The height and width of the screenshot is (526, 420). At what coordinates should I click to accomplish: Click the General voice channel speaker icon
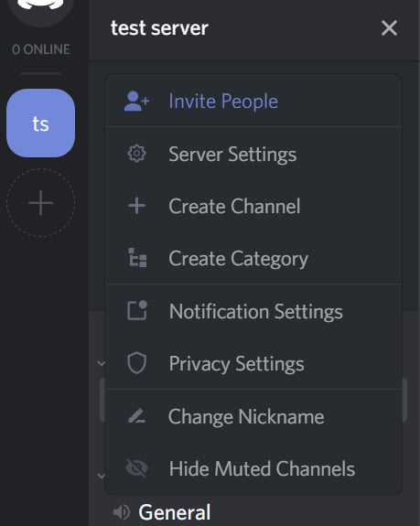pyautogui.click(x=121, y=512)
